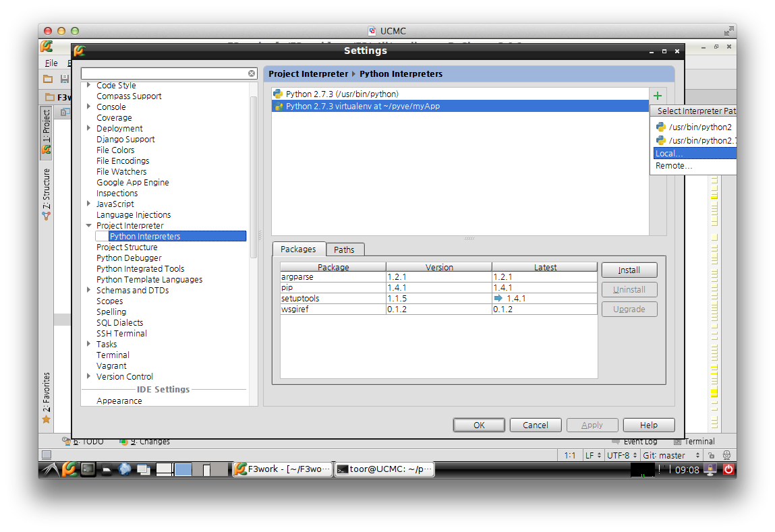
Task: Open the 1: Project tool window tab
Action: pos(47,132)
